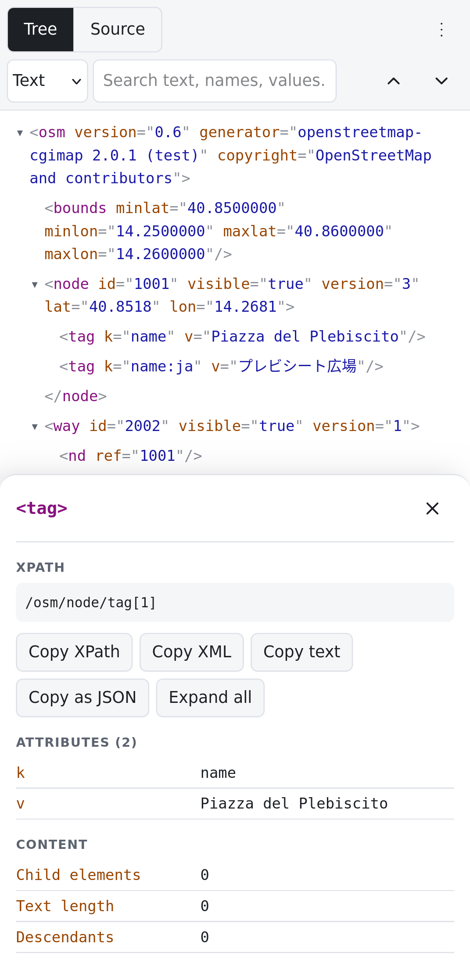Select the /osm/node/tag[1] XPath text
Viewport: 470px width, 980px height.
(x=91, y=602)
